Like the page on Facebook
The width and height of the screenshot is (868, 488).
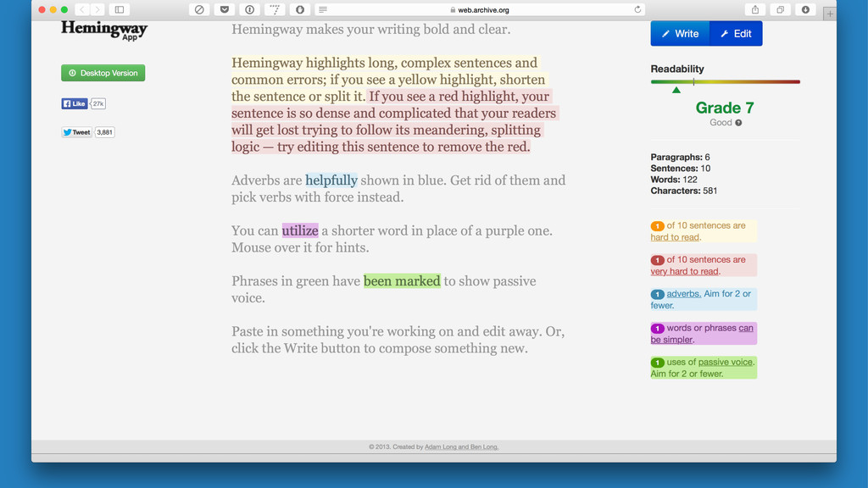(75, 103)
